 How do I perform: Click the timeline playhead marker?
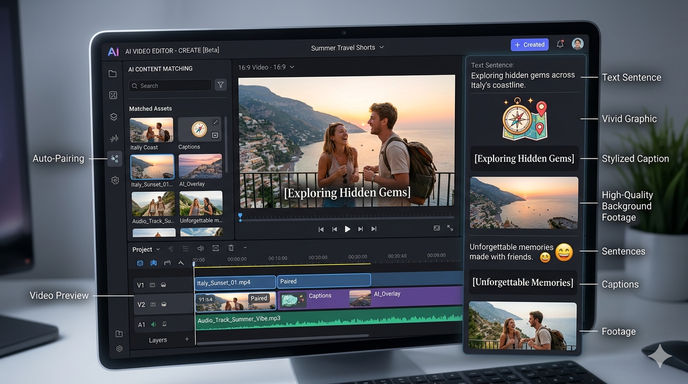(194, 263)
